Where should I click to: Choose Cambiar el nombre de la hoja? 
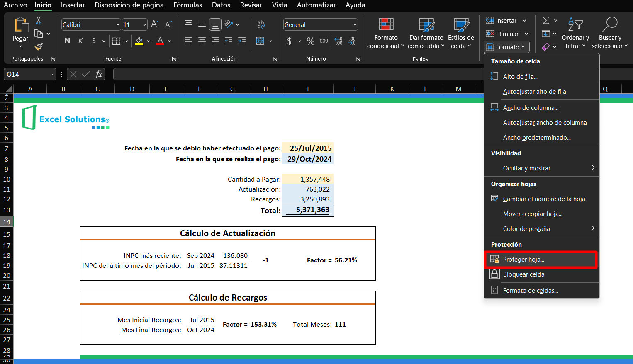(x=542, y=199)
